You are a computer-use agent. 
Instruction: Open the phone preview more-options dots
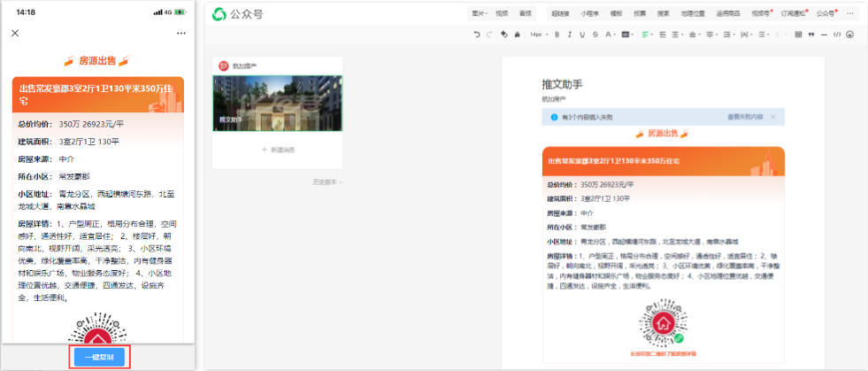point(181,34)
